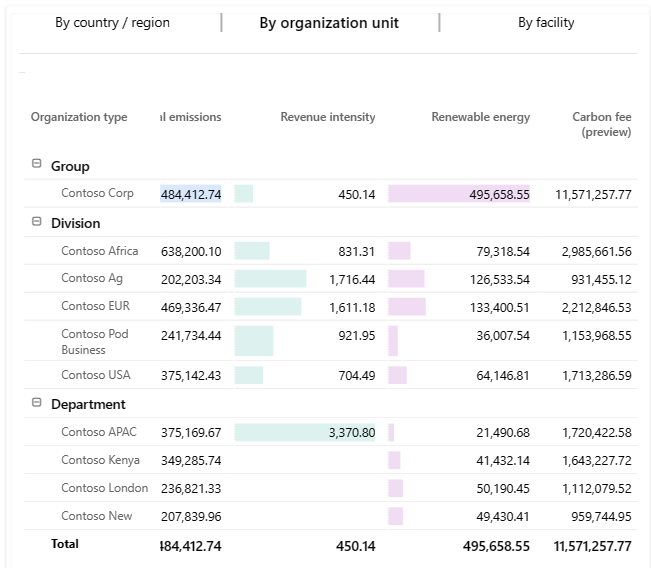Viewport: 651px width, 568px height.
Task: Click the Carbon fee (preview) column header
Action: 602,124
